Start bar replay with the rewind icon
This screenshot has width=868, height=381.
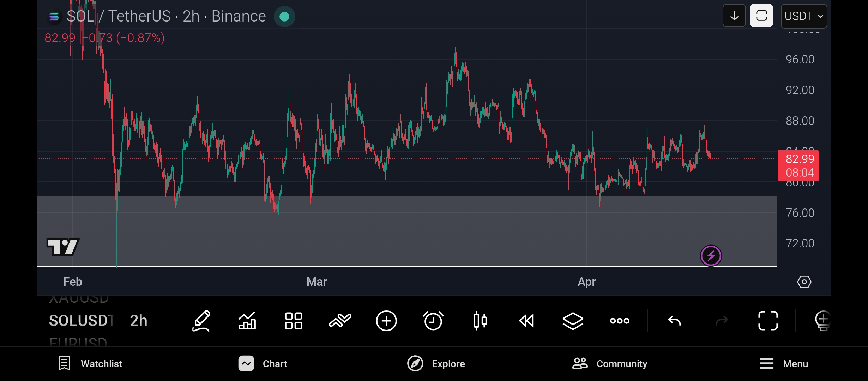tap(526, 321)
